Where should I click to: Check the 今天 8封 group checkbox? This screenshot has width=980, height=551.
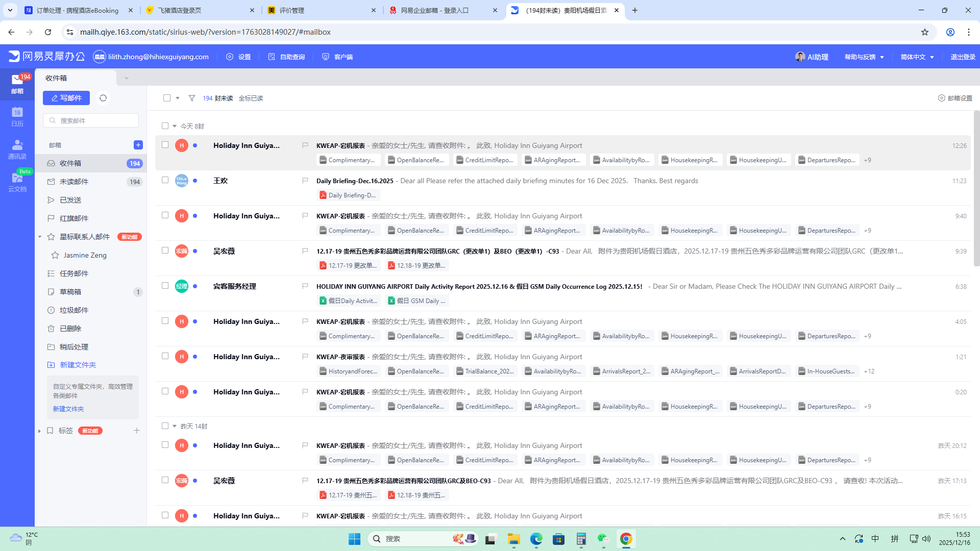point(165,126)
